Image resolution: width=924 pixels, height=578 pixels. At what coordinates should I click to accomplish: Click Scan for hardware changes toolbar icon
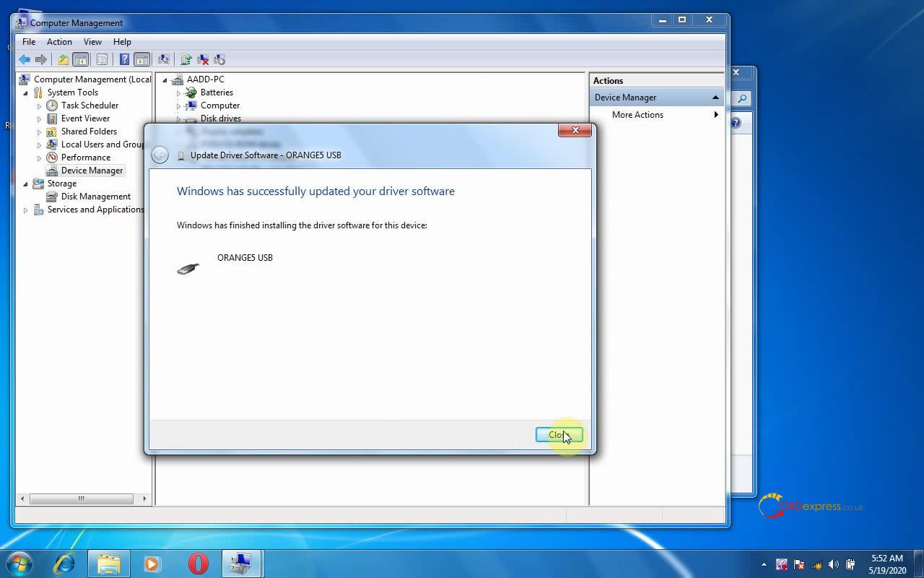coord(164,59)
